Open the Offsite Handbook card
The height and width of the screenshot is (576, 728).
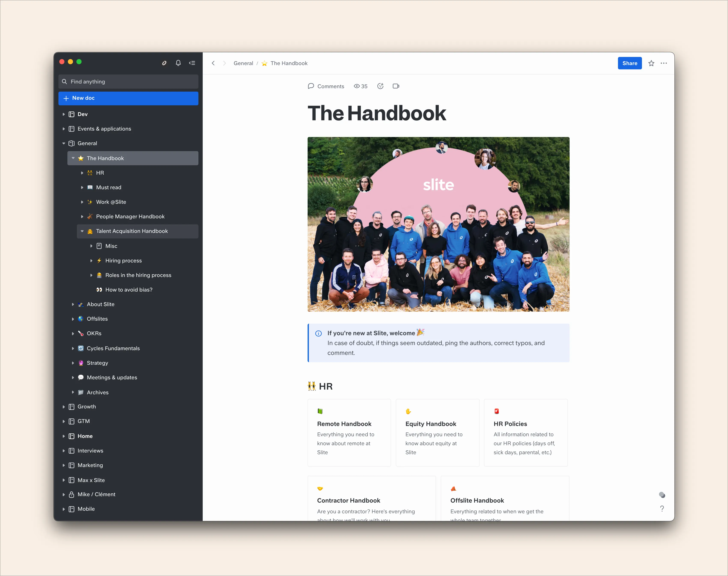pyautogui.click(x=505, y=499)
